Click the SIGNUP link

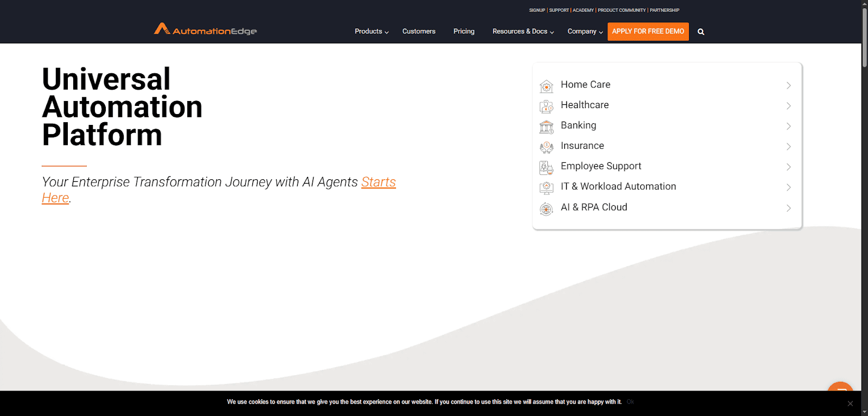537,10
